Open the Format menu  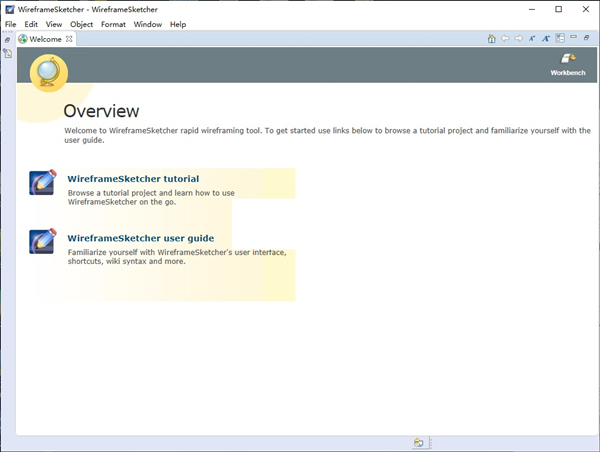[x=113, y=24]
